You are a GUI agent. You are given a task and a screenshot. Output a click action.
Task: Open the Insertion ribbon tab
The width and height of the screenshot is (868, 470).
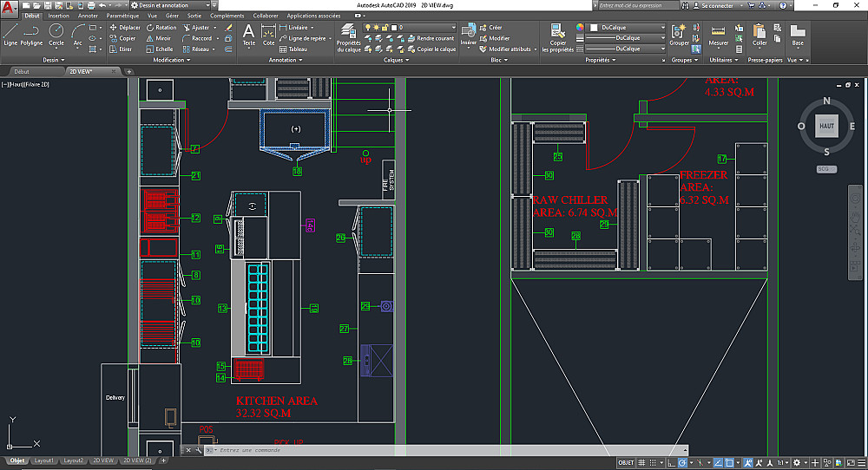59,16
